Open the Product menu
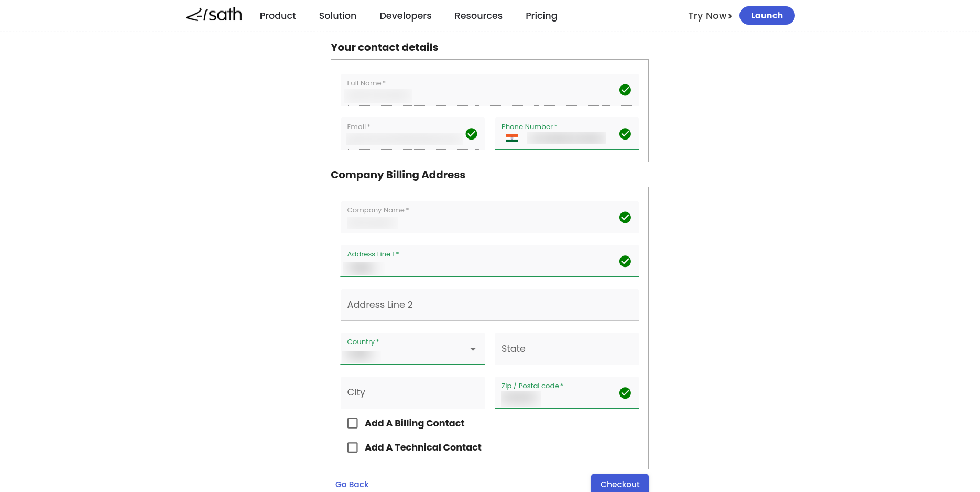 (277, 16)
